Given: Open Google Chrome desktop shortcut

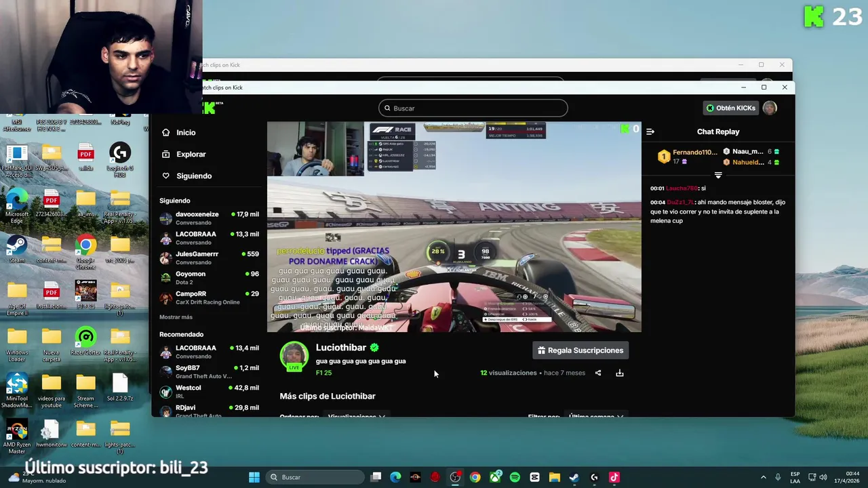Looking at the screenshot, I should [x=85, y=249].
